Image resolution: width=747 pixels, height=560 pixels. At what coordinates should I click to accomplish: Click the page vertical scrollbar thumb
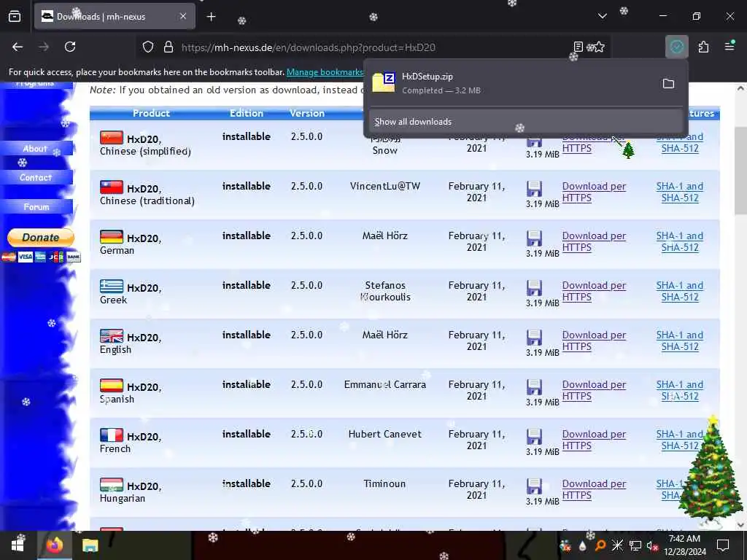click(x=740, y=171)
